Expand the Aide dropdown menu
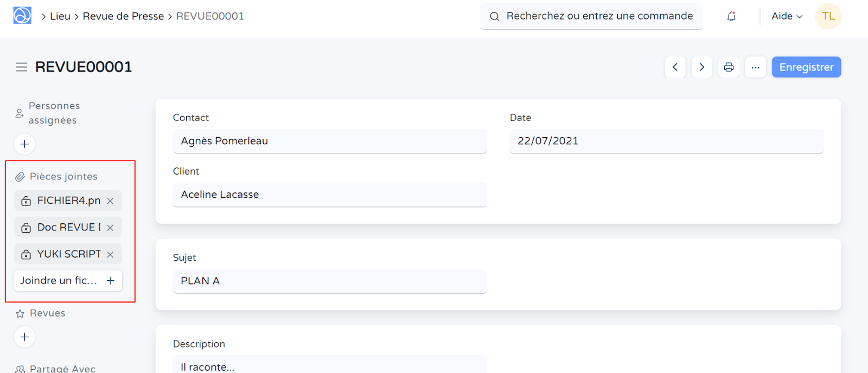 click(x=787, y=16)
